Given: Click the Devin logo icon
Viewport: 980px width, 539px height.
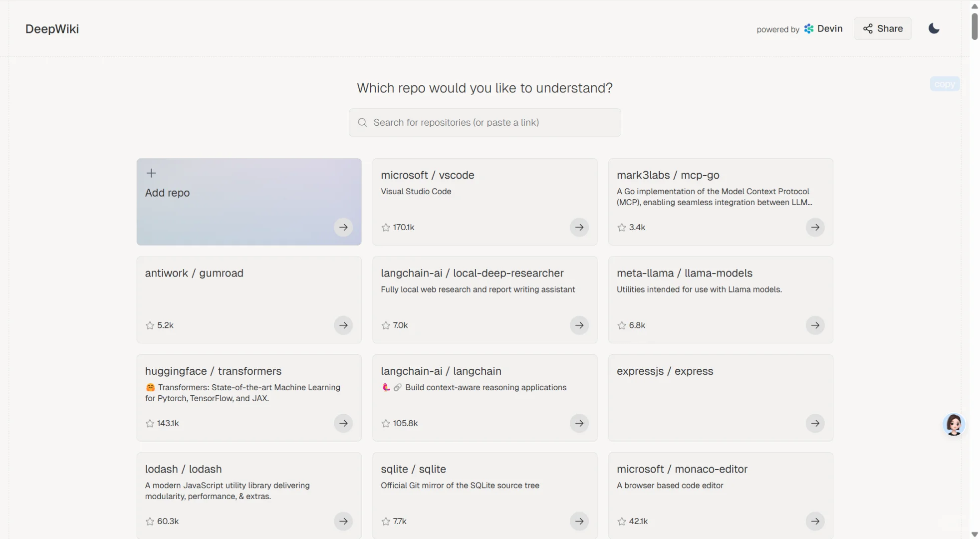Looking at the screenshot, I should tap(809, 29).
